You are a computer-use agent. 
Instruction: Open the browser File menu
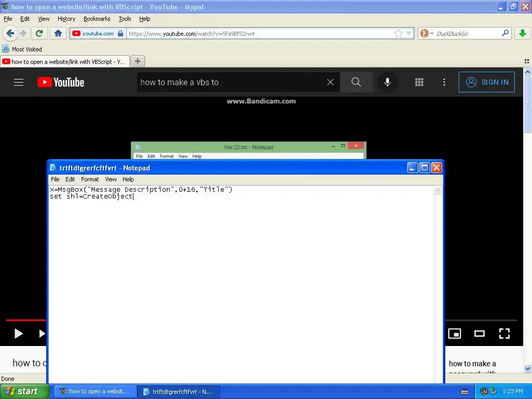coord(8,19)
